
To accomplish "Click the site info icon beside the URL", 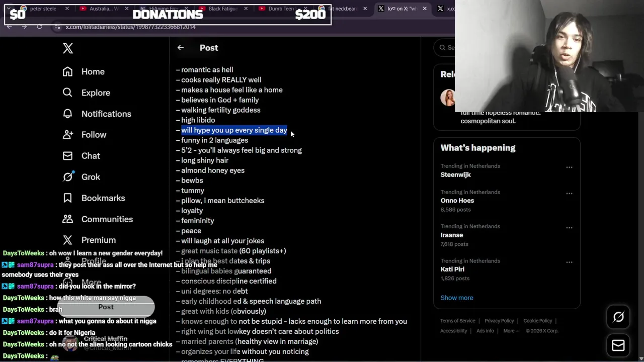I will pyautogui.click(x=57, y=27).
